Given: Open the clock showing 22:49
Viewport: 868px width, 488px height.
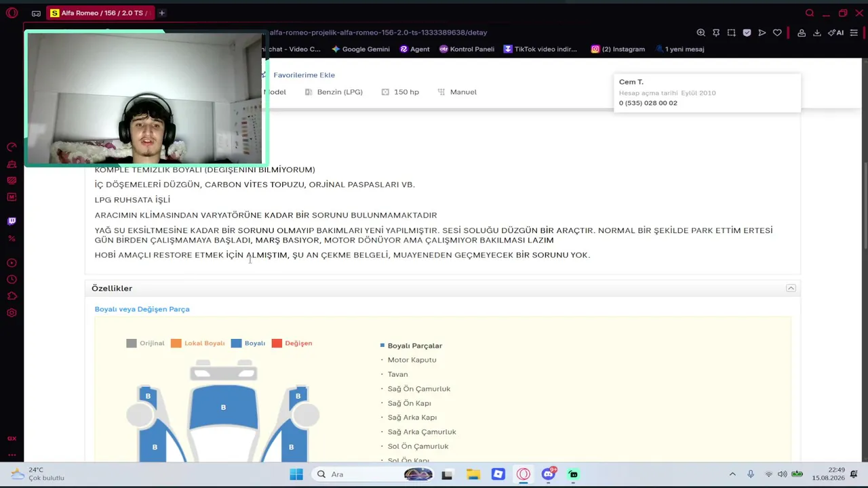Looking at the screenshot, I should [x=828, y=474].
